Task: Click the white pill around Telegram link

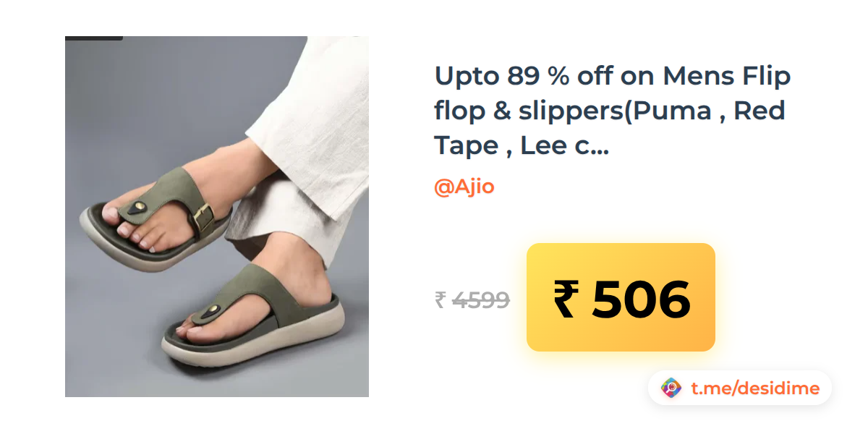Action: pos(740,388)
